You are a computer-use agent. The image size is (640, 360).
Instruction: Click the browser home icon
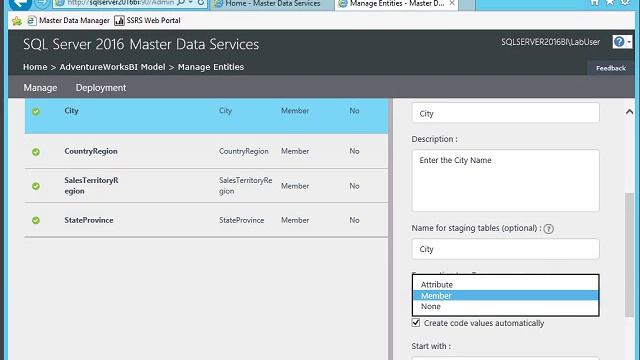[x=595, y=2]
